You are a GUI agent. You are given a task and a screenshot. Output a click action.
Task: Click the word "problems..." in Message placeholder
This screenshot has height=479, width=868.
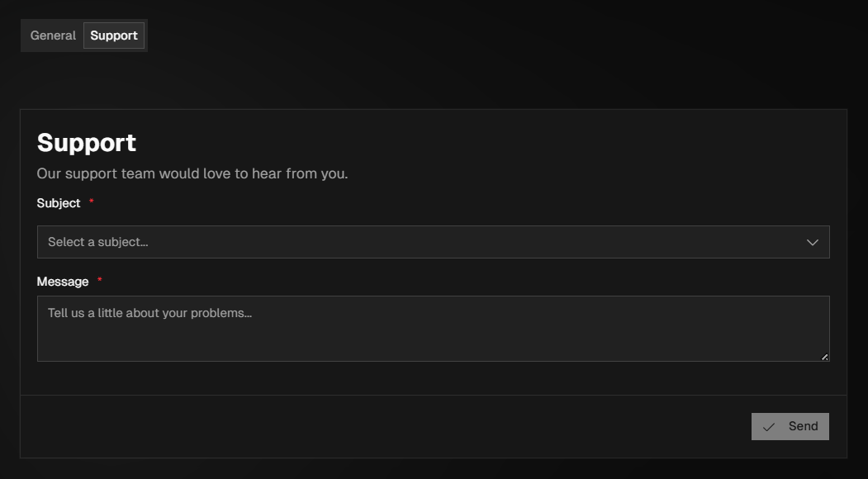click(221, 314)
